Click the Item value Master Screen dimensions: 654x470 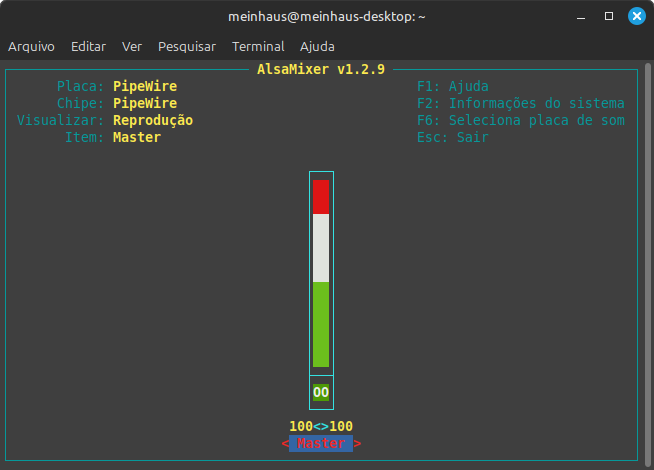pyautogui.click(x=137, y=137)
